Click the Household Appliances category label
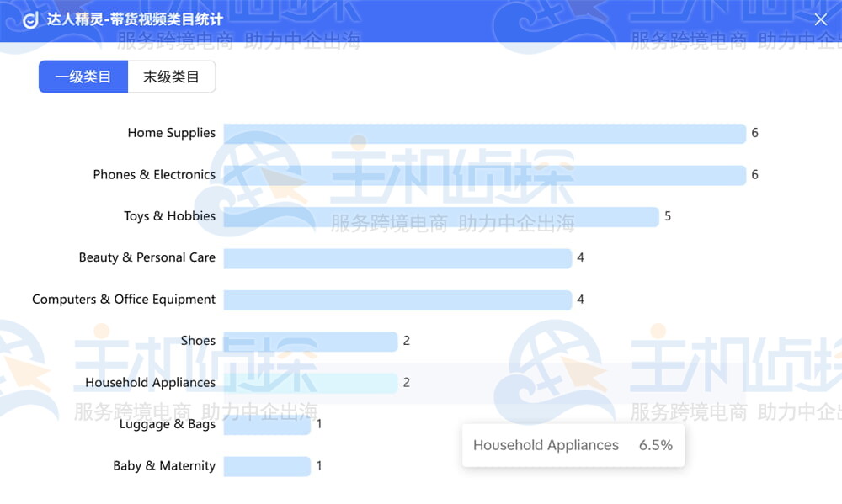This screenshot has width=842, height=504. 150,382
